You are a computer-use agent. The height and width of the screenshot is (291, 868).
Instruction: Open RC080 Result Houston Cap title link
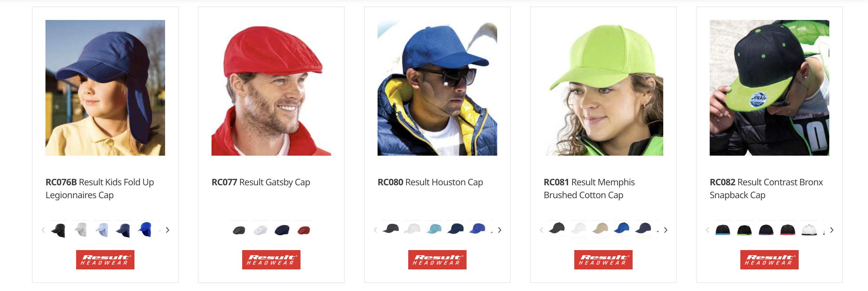point(430,182)
